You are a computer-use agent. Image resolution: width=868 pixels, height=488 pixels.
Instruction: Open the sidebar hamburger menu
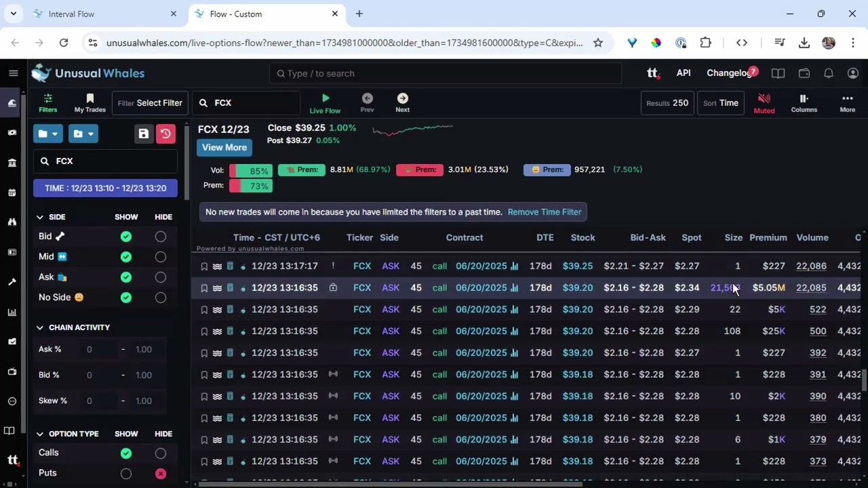click(x=13, y=73)
